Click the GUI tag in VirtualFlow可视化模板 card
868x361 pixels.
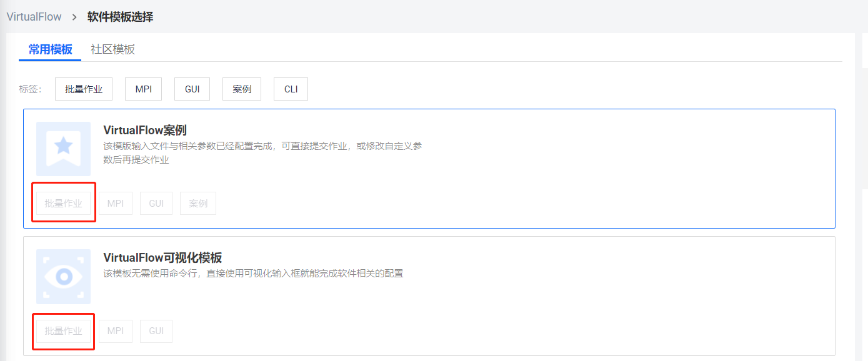pyautogui.click(x=156, y=331)
